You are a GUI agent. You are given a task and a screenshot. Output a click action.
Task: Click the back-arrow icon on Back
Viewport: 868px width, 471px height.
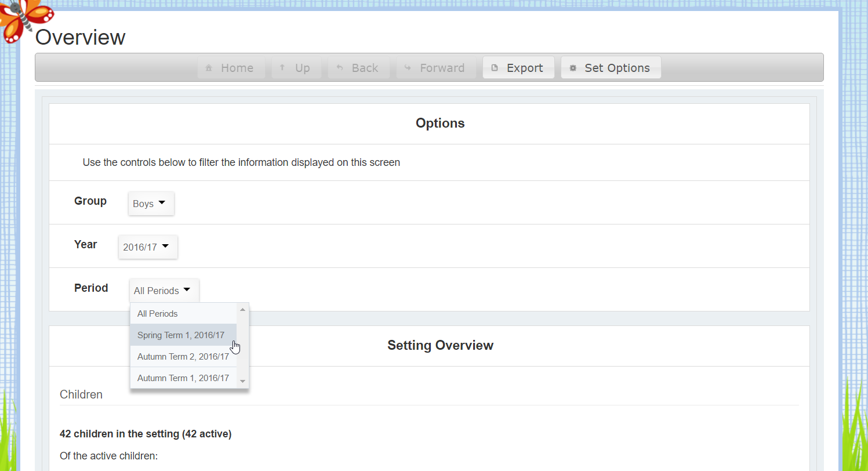[x=340, y=67]
